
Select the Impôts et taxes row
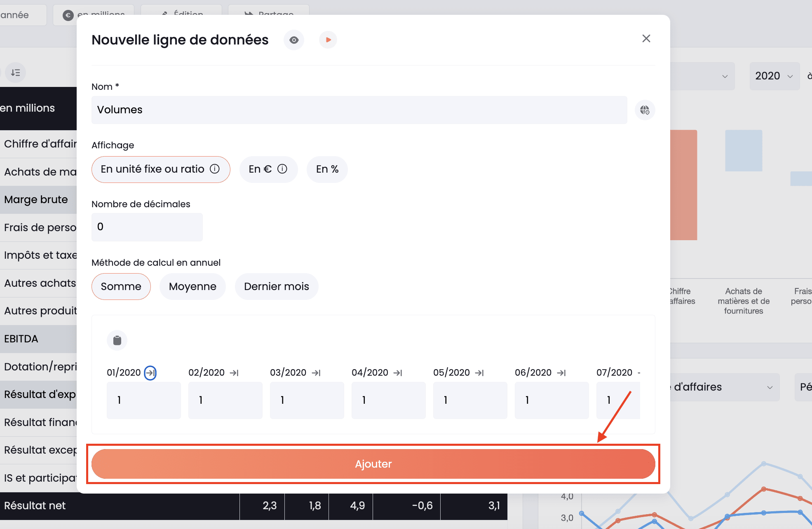pyautogui.click(x=38, y=255)
